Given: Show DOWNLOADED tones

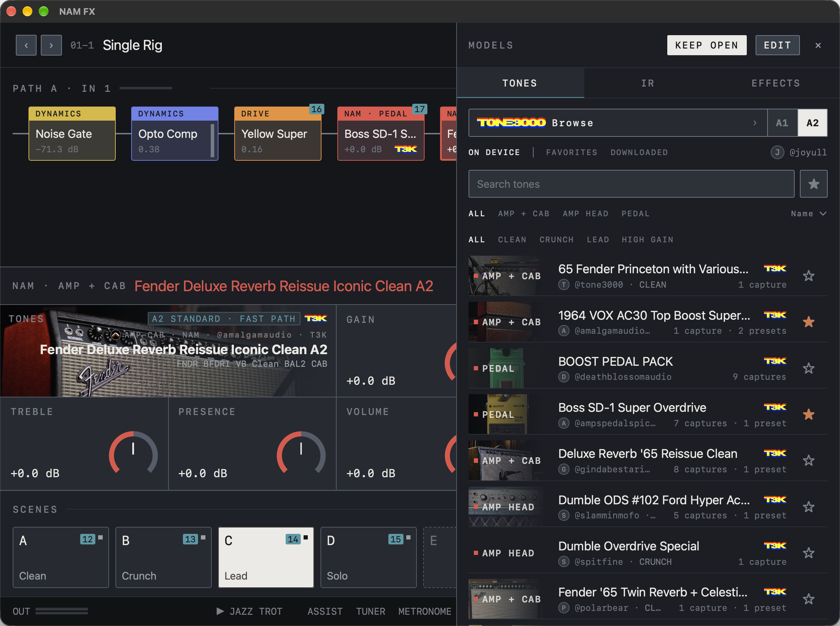Looking at the screenshot, I should pos(639,152).
